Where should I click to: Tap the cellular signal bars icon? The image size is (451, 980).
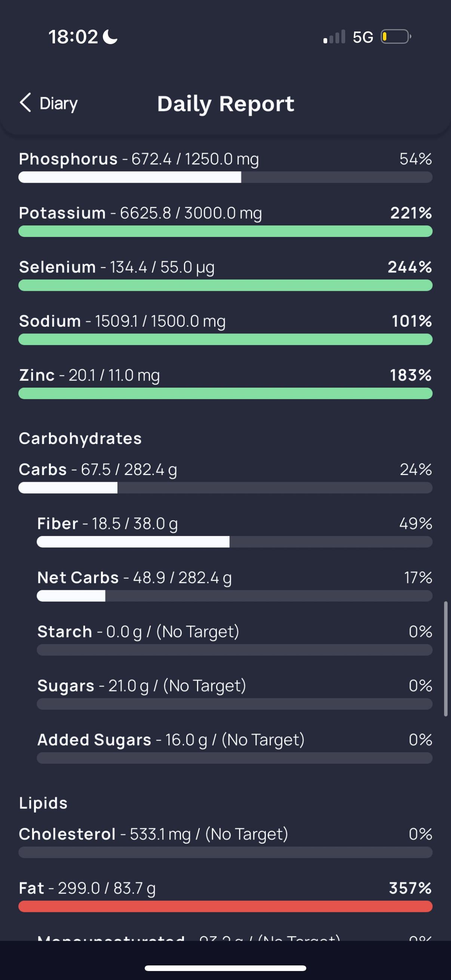(334, 37)
